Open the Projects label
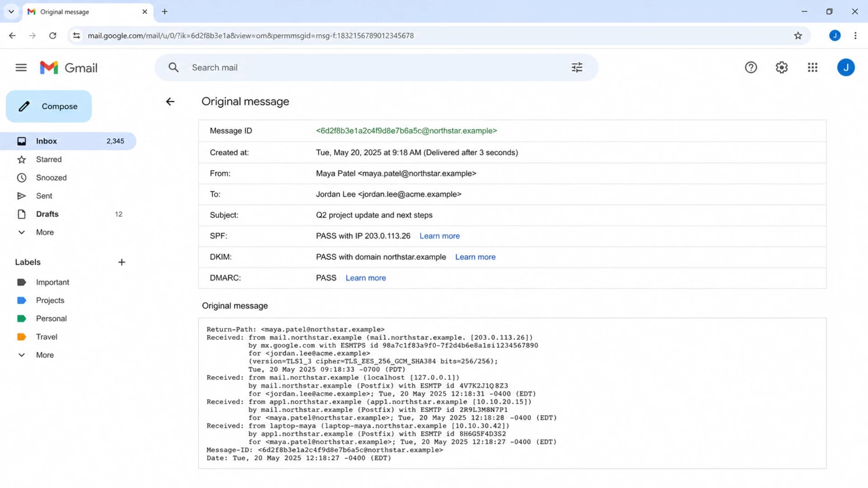Viewport: 868px width, 488px height. [x=68, y=300]
